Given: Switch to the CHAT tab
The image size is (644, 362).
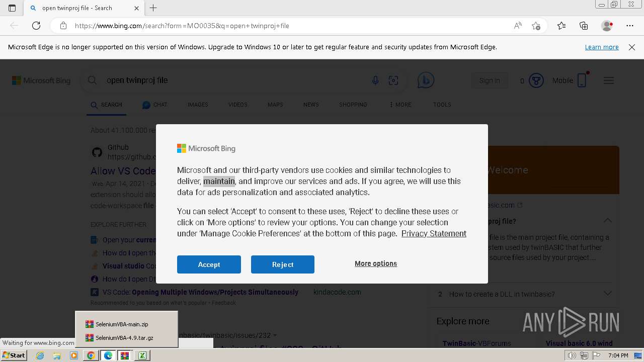Looking at the screenshot, I should tap(155, 105).
